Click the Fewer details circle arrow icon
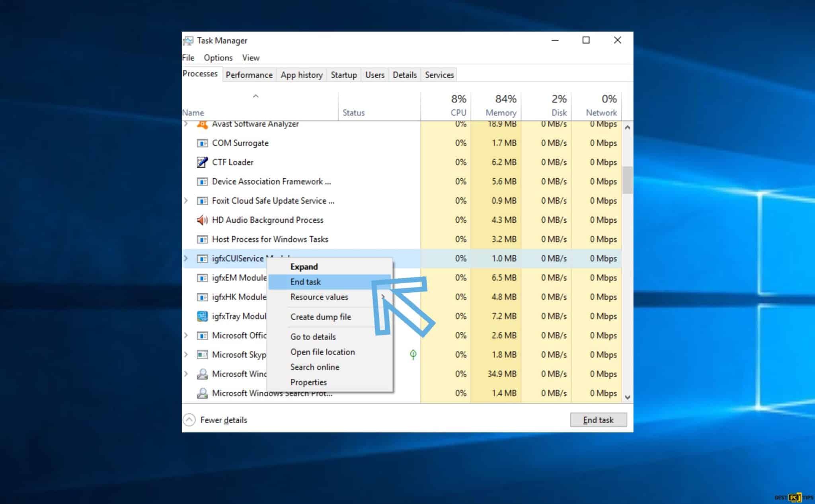This screenshot has height=504, width=815. (189, 420)
